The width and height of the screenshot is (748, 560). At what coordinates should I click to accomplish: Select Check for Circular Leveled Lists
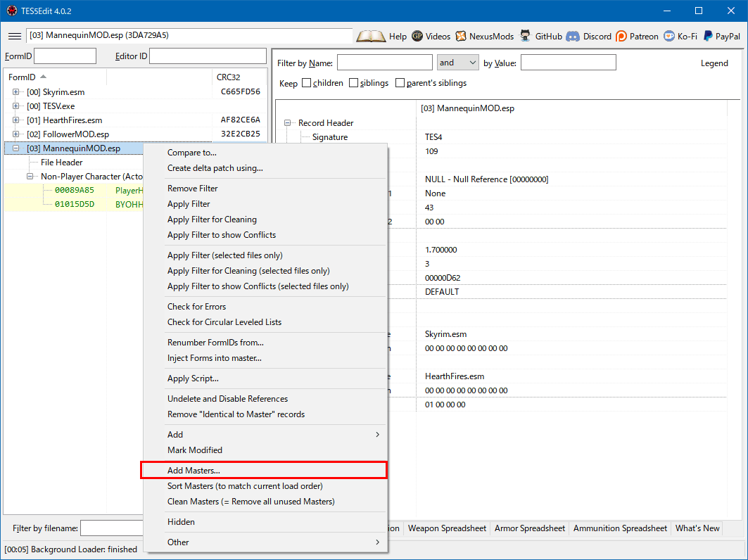[266, 322]
